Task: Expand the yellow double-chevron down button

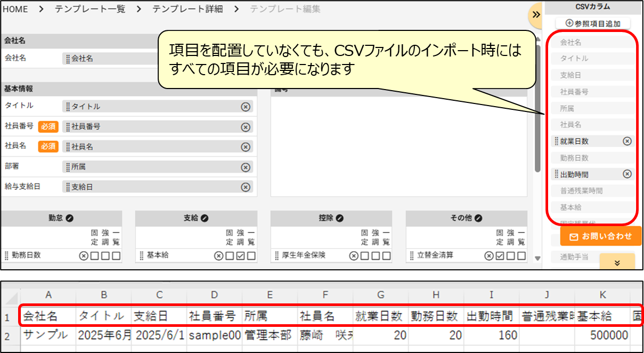Action: (x=617, y=262)
